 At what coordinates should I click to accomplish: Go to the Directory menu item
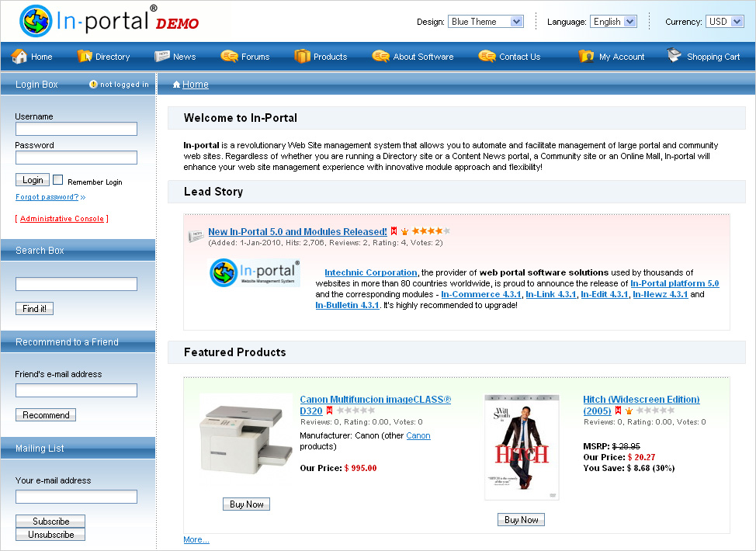pyautogui.click(x=113, y=57)
